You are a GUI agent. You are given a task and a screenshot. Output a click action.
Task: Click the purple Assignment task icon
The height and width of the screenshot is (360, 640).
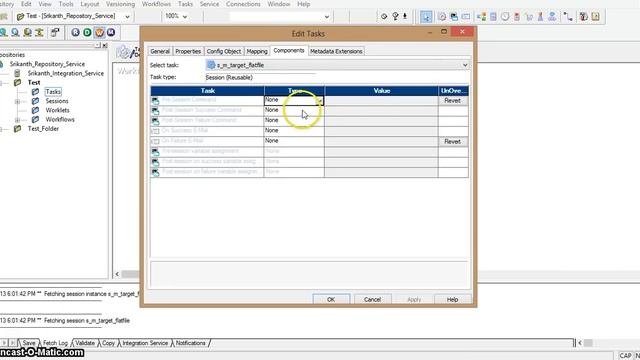click(x=493, y=17)
